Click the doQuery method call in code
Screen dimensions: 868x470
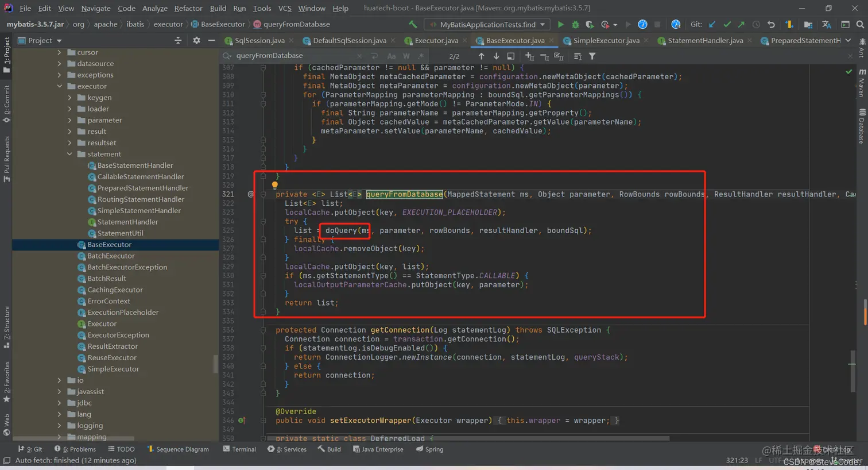click(341, 230)
